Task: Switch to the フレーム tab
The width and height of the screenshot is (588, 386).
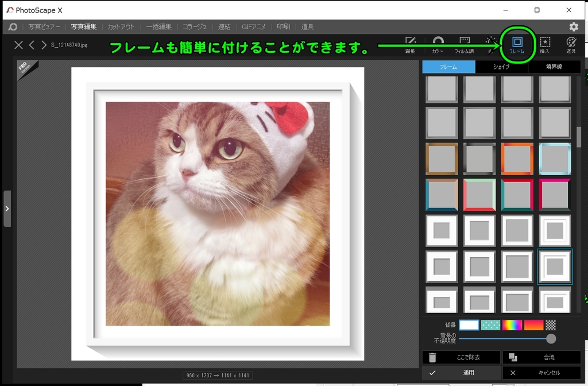Action: click(448, 67)
